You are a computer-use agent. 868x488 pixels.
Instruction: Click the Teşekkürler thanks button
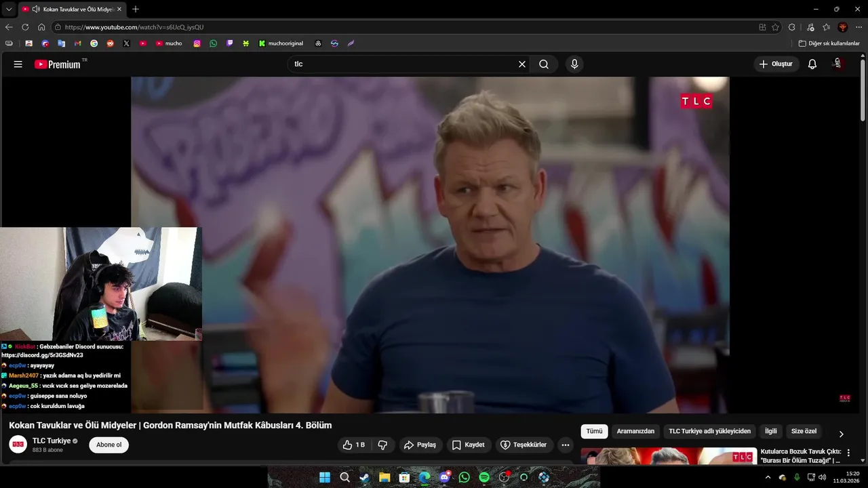524,445
